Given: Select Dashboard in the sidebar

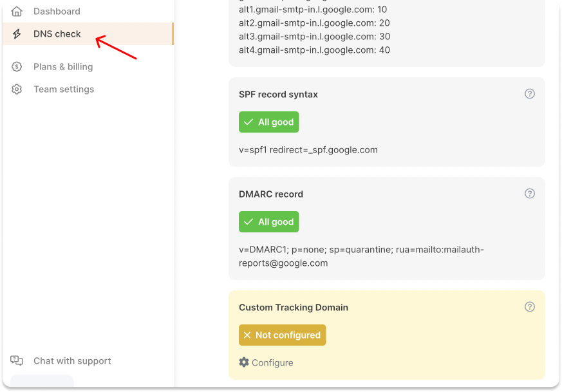Looking at the screenshot, I should 55,11.
